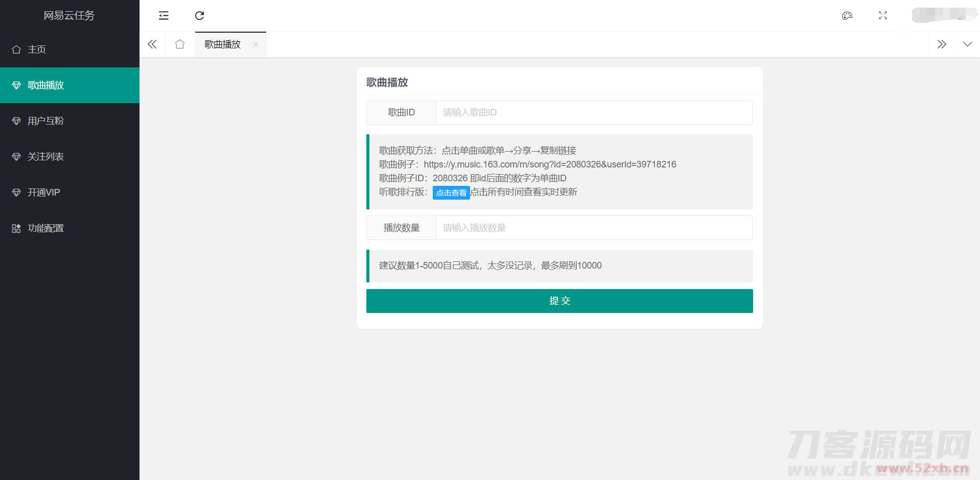
Task: Go to 主页 in the sidebar
Action: point(37,50)
